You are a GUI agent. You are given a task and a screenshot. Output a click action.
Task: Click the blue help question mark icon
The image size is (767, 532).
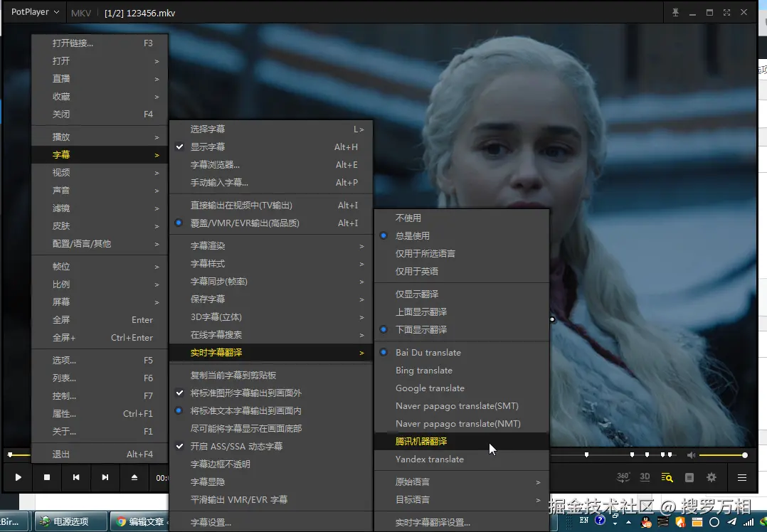pos(601,521)
